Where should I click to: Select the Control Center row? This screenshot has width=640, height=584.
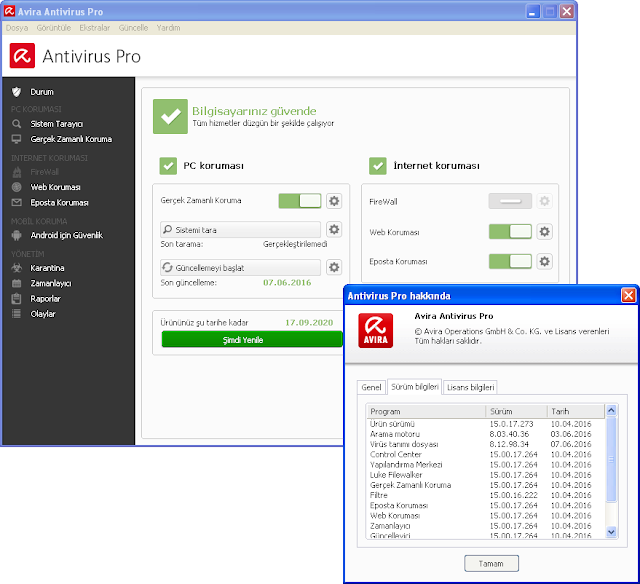pyautogui.click(x=486, y=454)
